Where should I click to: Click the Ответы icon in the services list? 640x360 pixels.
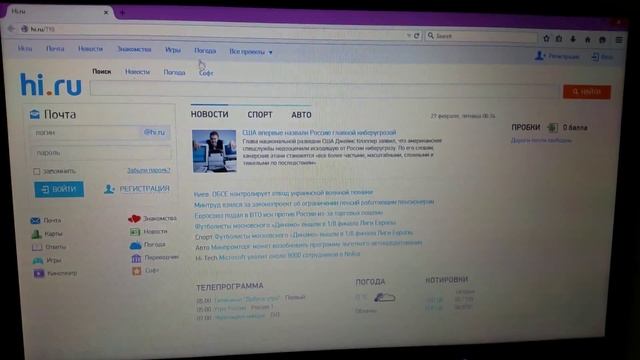point(37,247)
